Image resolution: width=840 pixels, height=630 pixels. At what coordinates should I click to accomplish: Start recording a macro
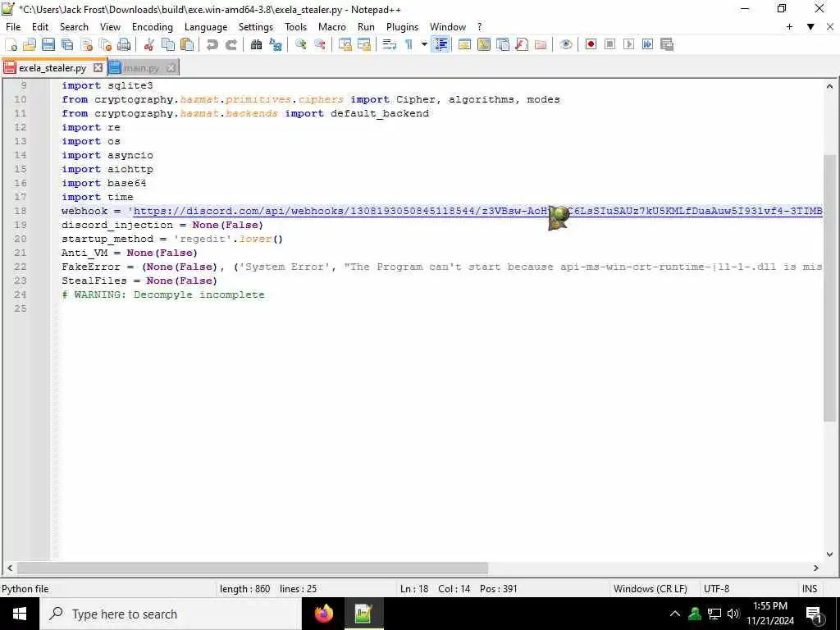pyautogui.click(x=591, y=44)
